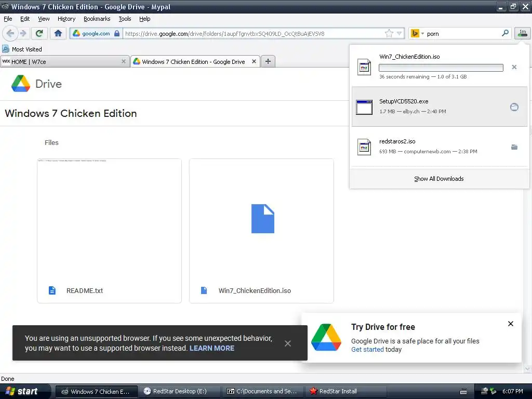Click the Get started link
The width and height of the screenshot is (532, 399).
click(x=367, y=350)
